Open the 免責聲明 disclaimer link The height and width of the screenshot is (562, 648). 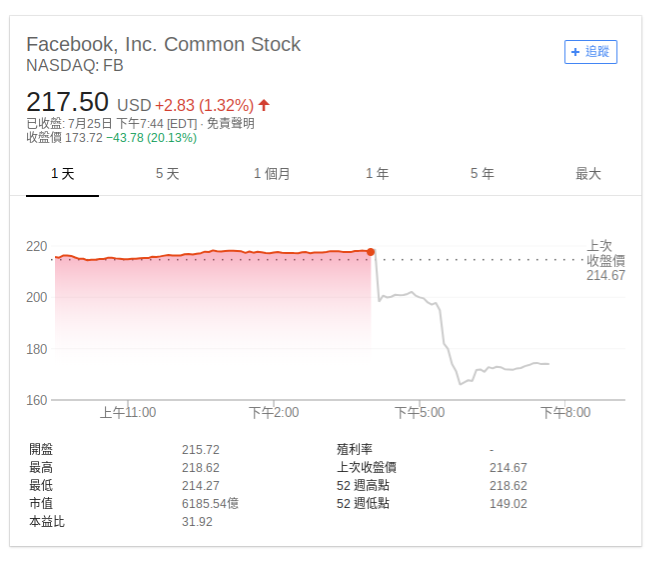click(230, 124)
